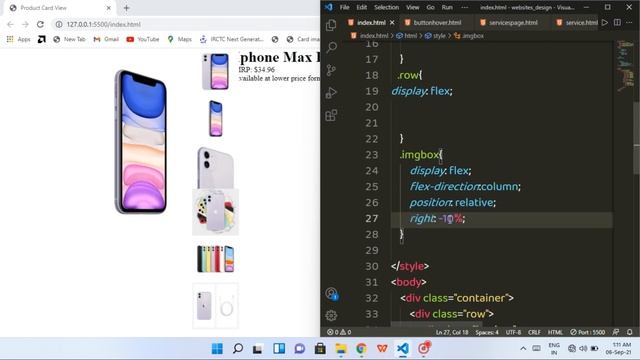This screenshot has width=640, height=360.
Task: Open Accounts icon in activity bar
Action: coord(331,293)
